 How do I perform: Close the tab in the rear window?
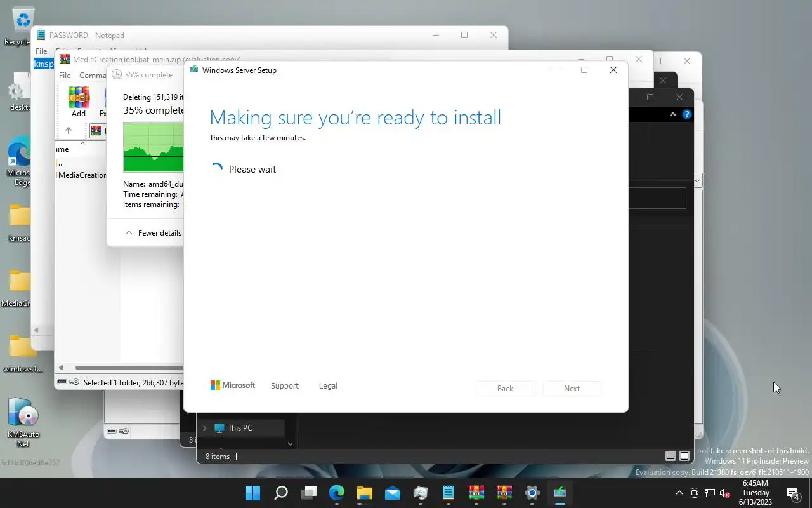click(663, 81)
